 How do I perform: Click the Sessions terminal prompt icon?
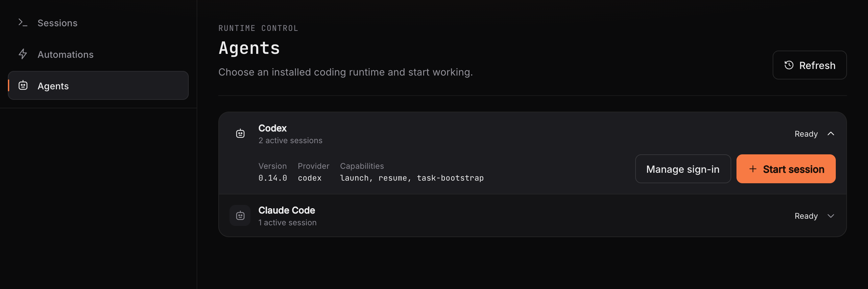coord(23,23)
